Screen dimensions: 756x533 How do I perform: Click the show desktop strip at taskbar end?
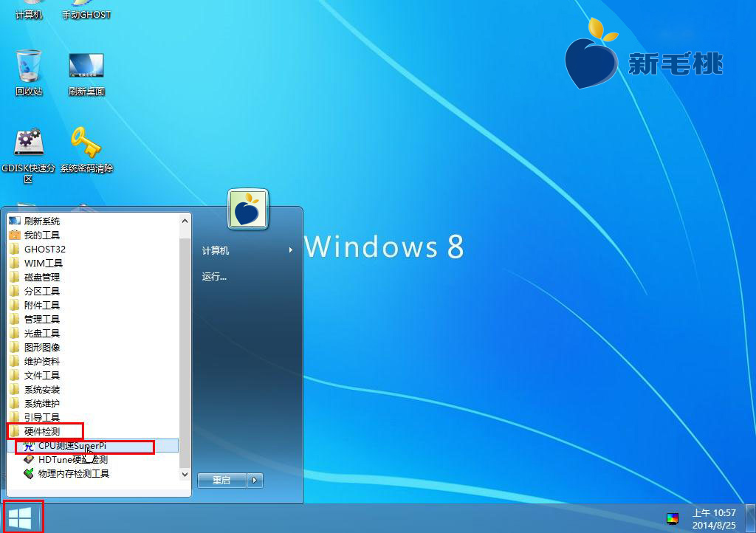pyautogui.click(x=750, y=518)
